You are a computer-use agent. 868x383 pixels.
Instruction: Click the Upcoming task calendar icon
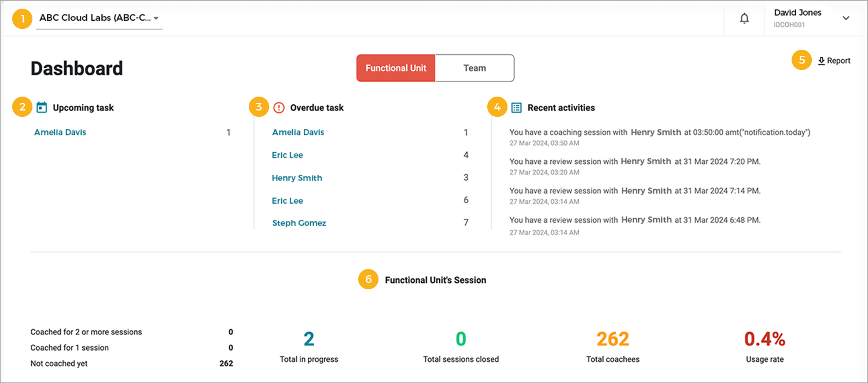click(41, 107)
